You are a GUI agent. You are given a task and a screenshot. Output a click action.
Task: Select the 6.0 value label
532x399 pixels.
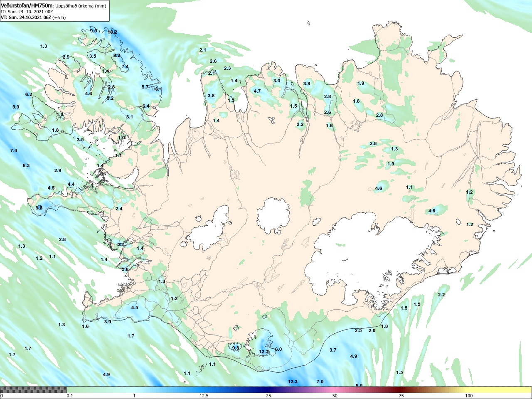pos(278,349)
